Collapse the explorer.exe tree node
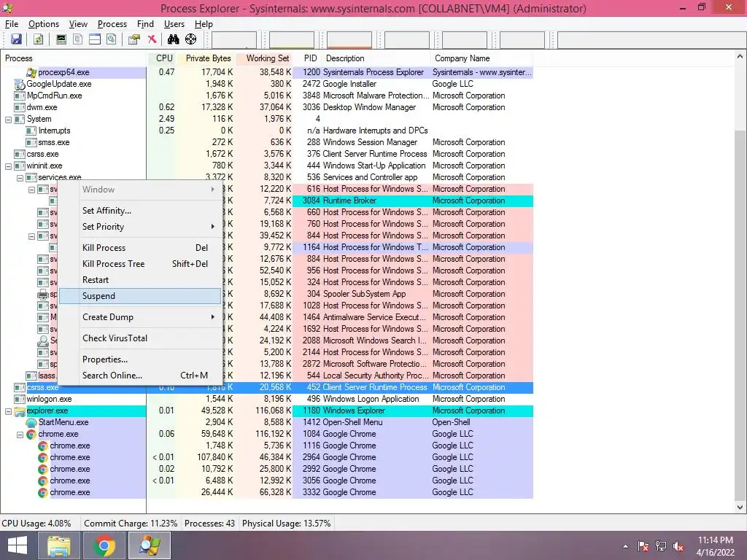Viewport: 747px width, 560px height. (x=8, y=411)
